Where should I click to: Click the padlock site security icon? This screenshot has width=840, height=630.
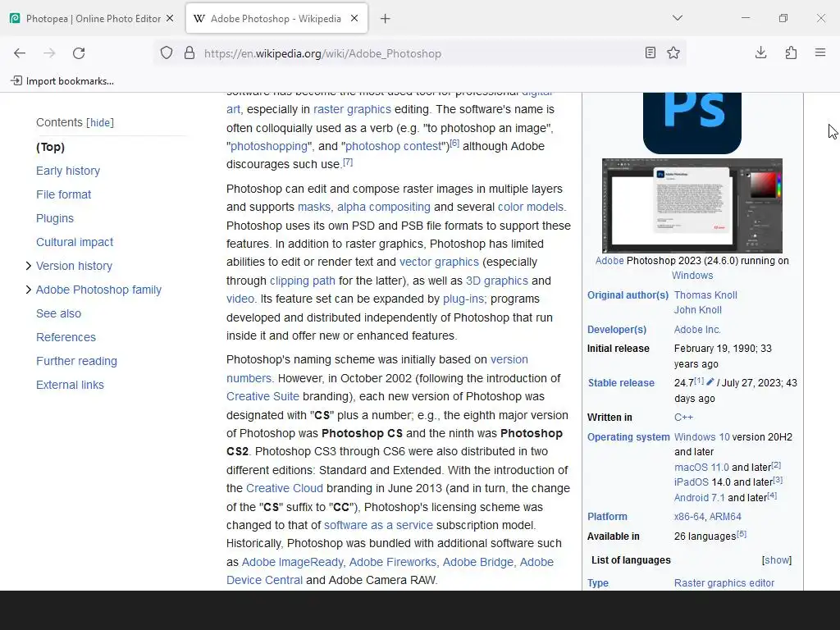(189, 53)
